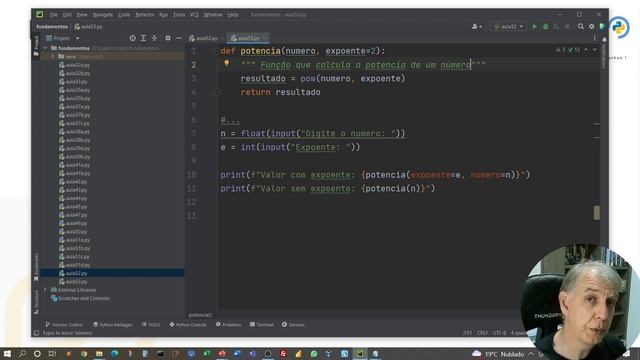Expand the folded comment on line 6
Viewport: 640px width, 360px height.
231,120
